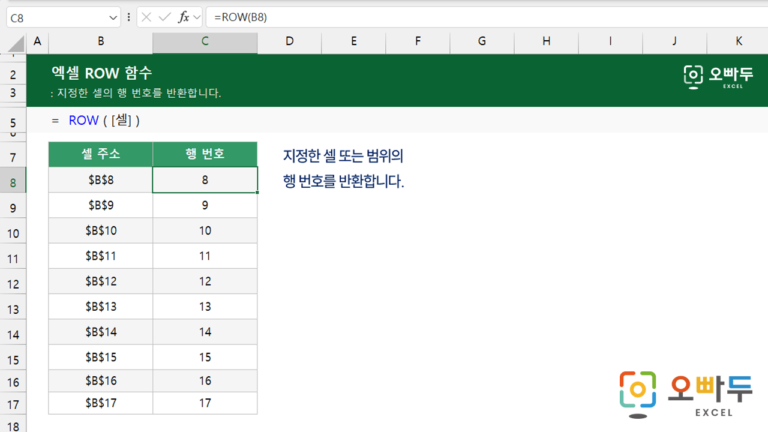
Task: Select row 3 header
Action: point(13,93)
